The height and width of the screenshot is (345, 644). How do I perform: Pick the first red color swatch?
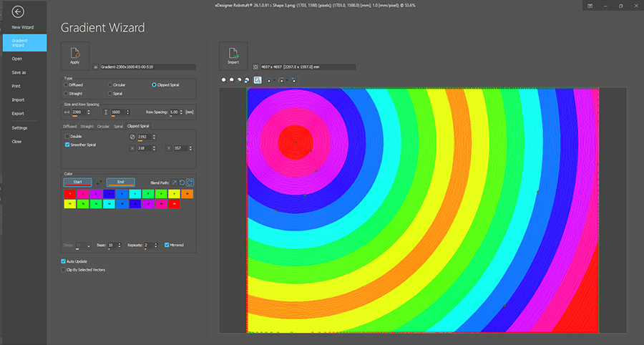(x=70, y=193)
